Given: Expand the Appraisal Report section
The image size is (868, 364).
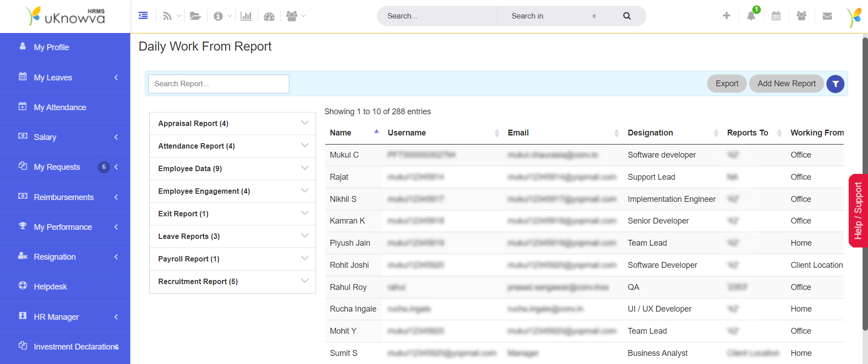Looking at the screenshot, I should [232, 123].
